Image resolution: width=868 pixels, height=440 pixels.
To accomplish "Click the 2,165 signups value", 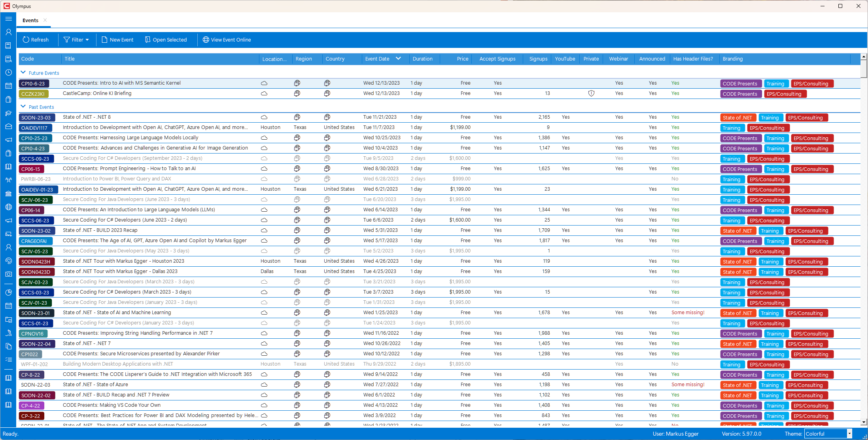I will coord(544,117).
